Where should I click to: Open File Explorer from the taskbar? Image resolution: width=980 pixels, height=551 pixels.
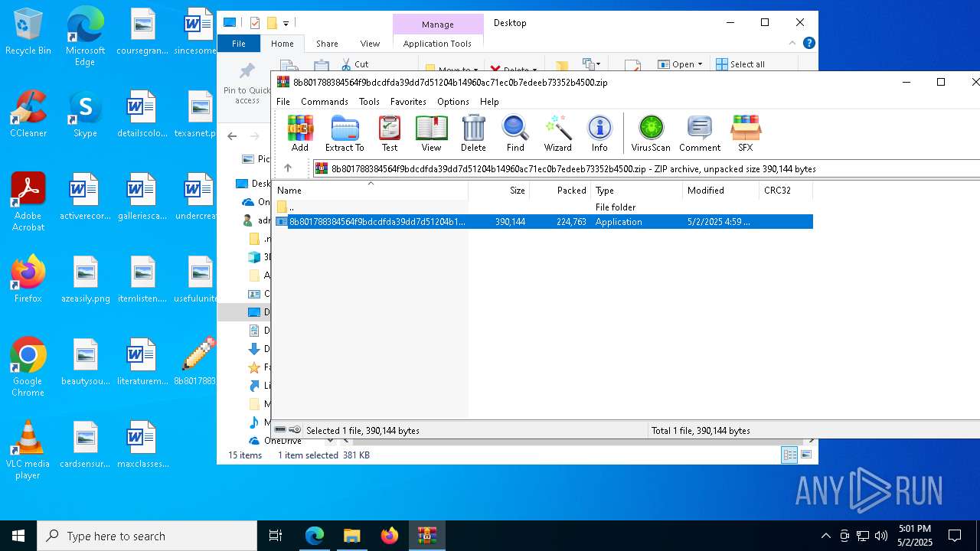351,536
